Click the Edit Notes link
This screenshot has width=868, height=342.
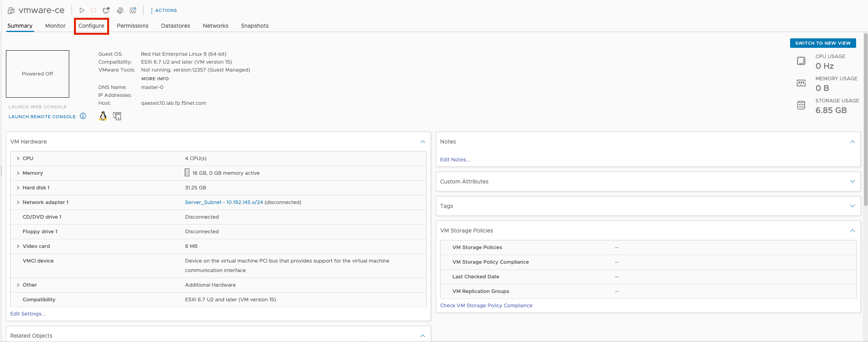pyautogui.click(x=455, y=160)
